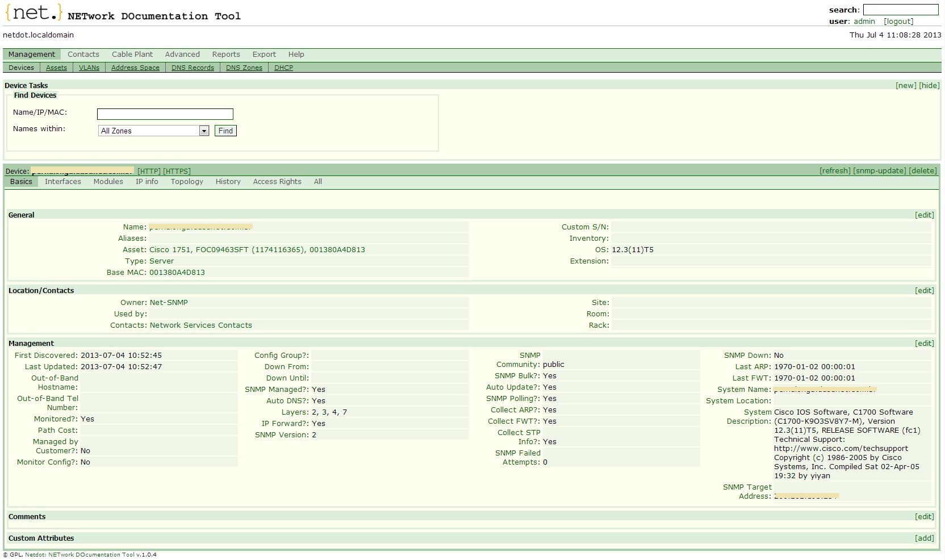
Task: Edit the General section
Action: [925, 215]
